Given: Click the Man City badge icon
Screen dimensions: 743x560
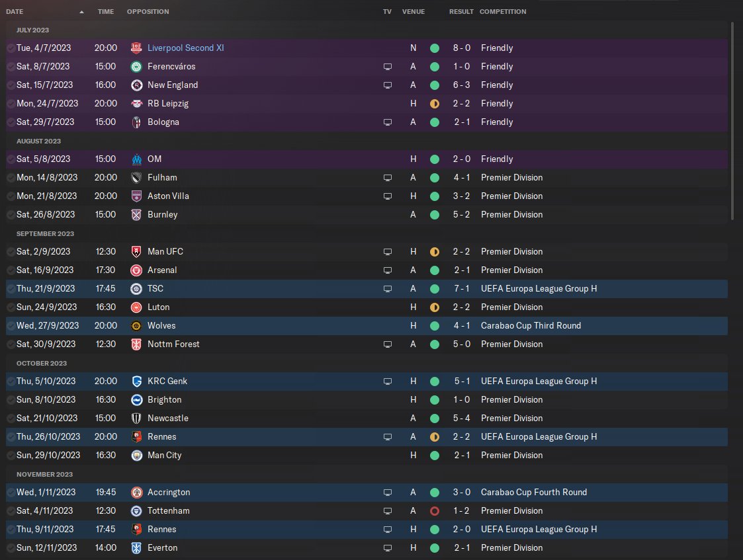Looking at the screenshot, I should pos(137,455).
